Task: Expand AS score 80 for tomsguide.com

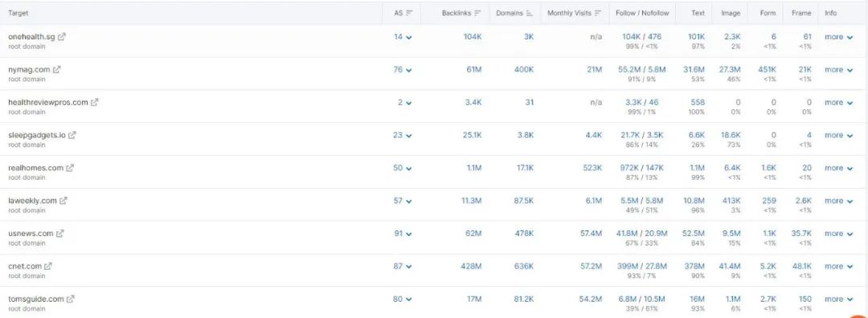Action: pyautogui.click(x=403, y=300)
